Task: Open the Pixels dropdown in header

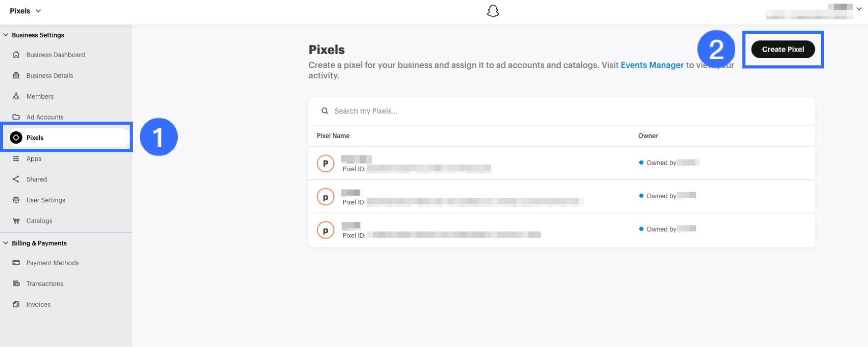Action: [26, 11]
